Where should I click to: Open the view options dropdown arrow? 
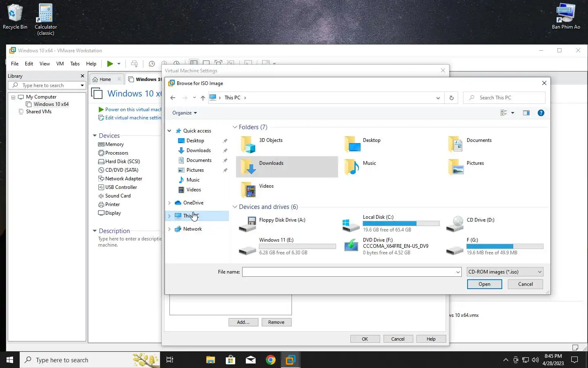512,113
